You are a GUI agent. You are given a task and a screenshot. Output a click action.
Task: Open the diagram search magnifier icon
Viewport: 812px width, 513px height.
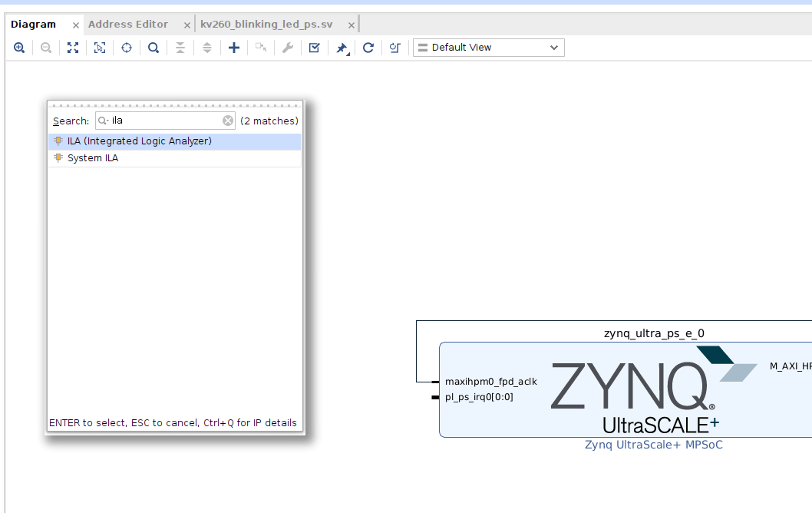tap(153, 48)
